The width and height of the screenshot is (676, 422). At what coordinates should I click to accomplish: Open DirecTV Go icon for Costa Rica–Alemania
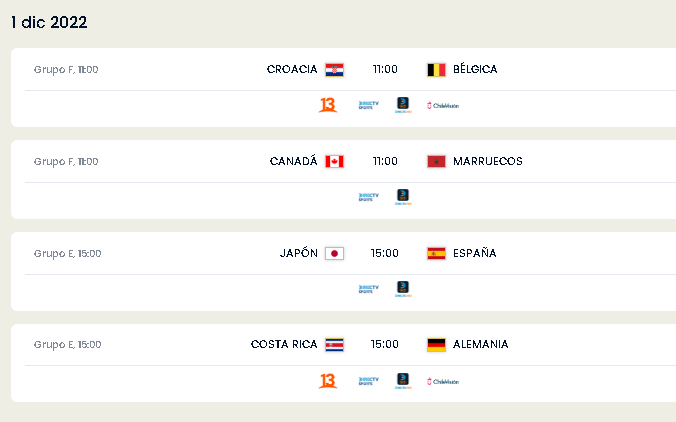[403, 381]
